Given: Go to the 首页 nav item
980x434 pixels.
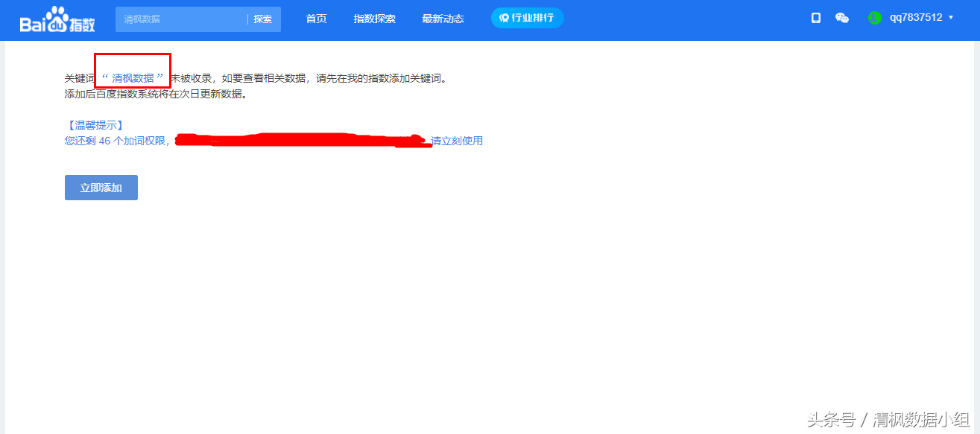Looking at the screenshot, I should [x=316, y=19].
